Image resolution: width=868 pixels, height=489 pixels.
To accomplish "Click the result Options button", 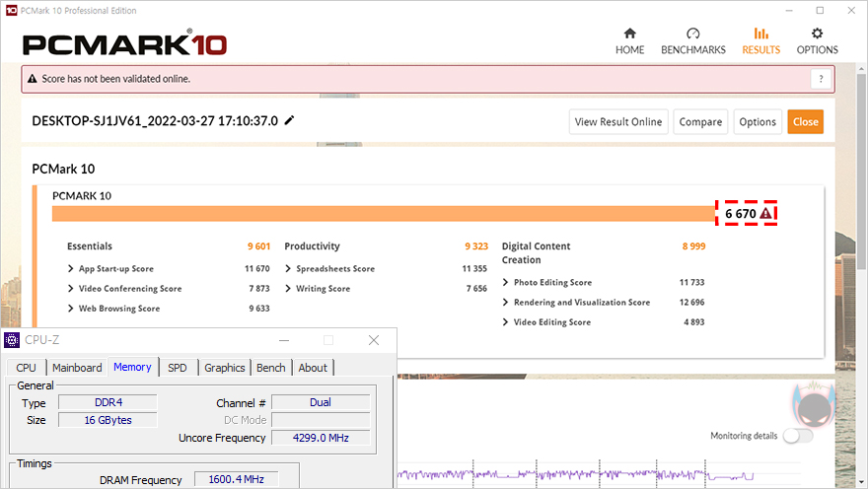I will click(x=758, y=121).
